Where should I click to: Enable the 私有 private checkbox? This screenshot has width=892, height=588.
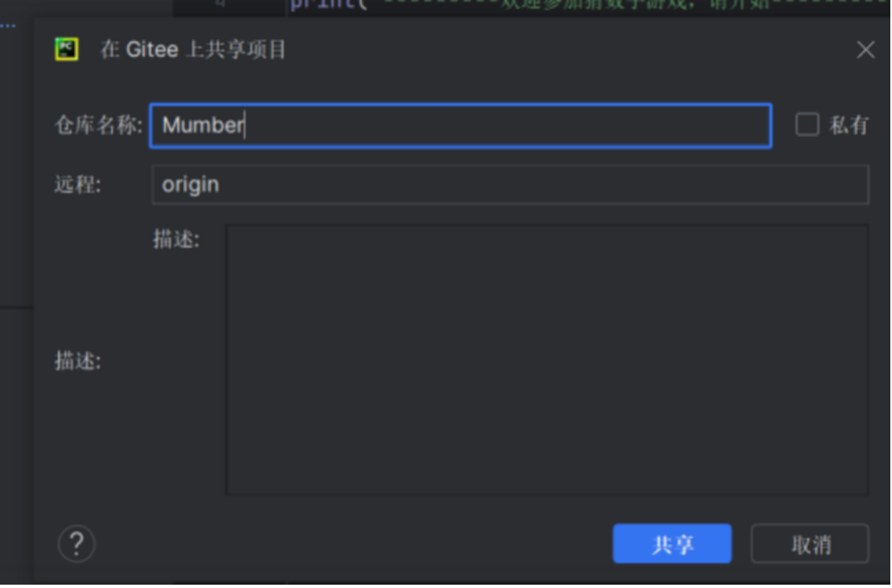[806, 125]
